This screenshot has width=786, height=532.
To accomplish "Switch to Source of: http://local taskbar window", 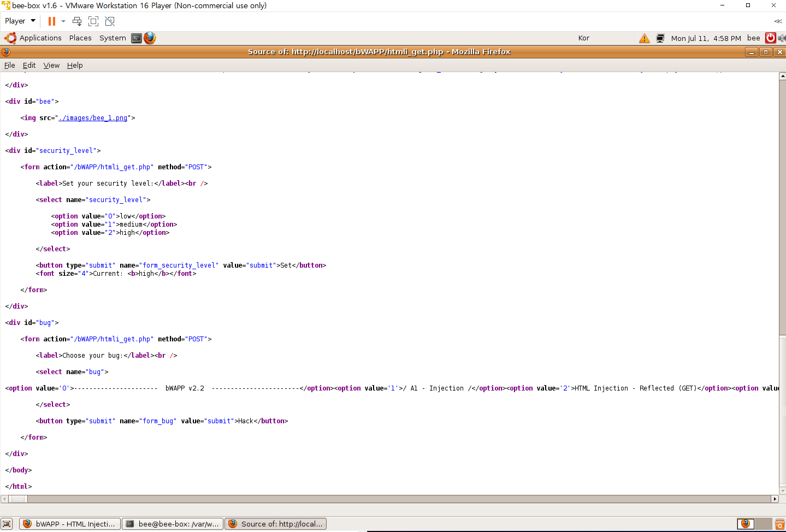I will 276,524.
